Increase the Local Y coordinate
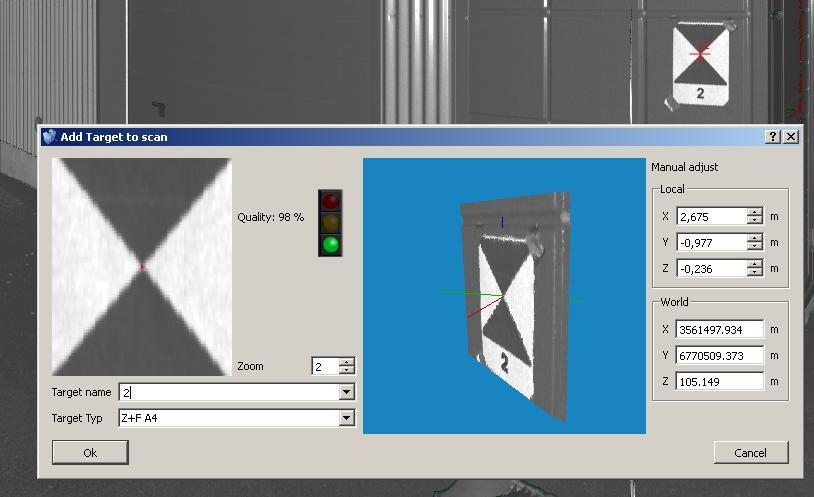 click(x=755, y=238)
